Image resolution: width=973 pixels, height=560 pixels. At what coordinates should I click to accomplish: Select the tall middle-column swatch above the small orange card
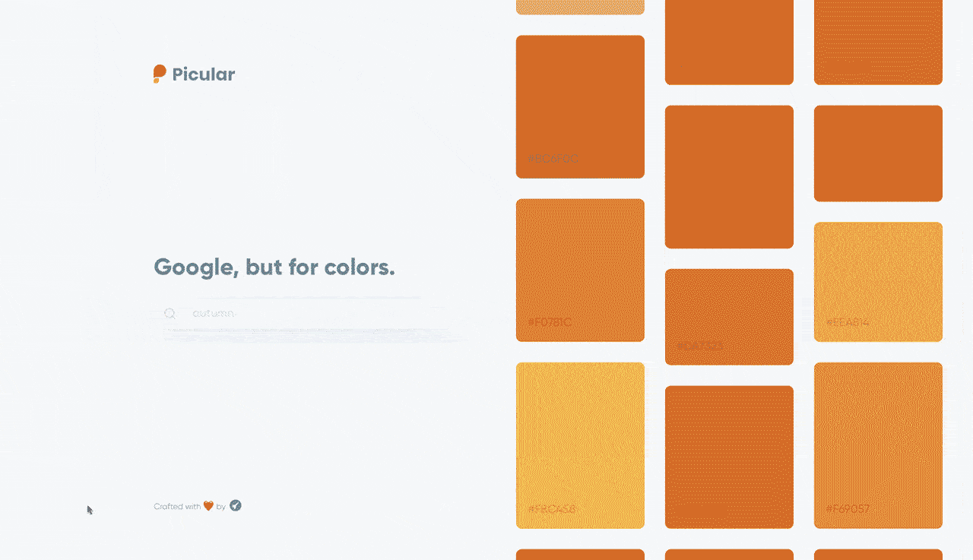(x=729, y=176)
